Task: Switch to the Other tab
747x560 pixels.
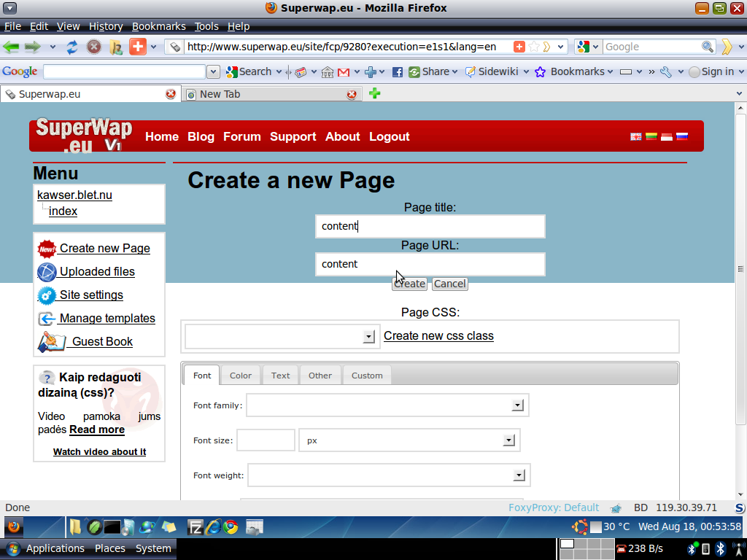Action: [320, 376]
